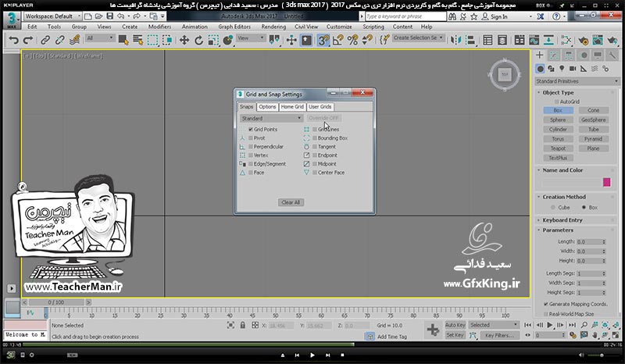Click the Align tool icon
The height and width of the screenshot is (364, 625).
click(x=470, y=41)
